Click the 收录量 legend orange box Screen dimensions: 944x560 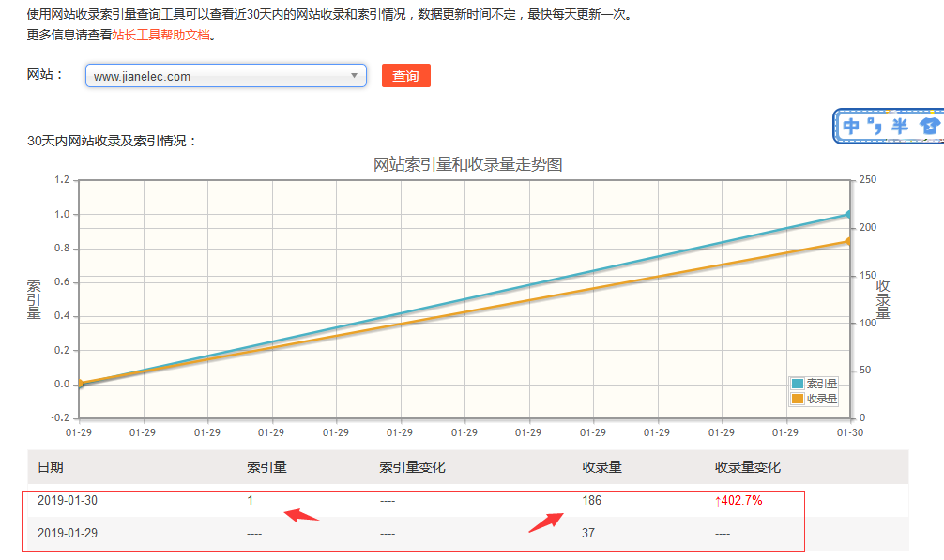798,399
